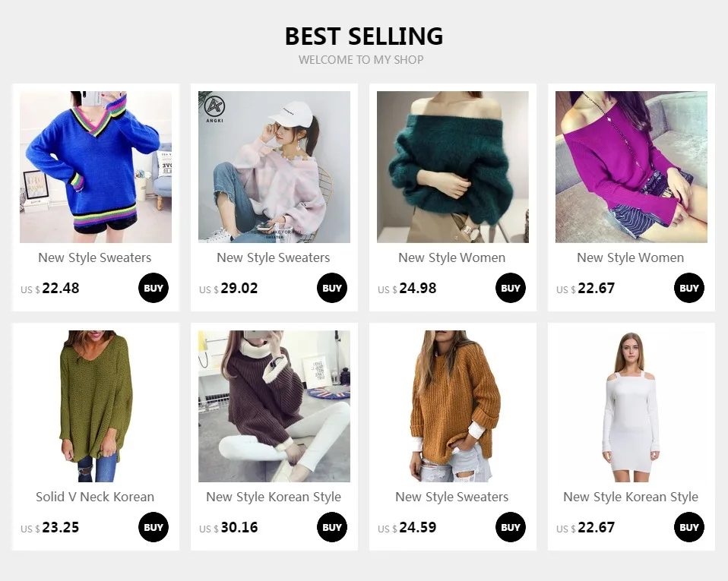Click BUY button for $23.25 olive sweater
The width and height of the screenshot is (728, 581).
click(154, 527)
